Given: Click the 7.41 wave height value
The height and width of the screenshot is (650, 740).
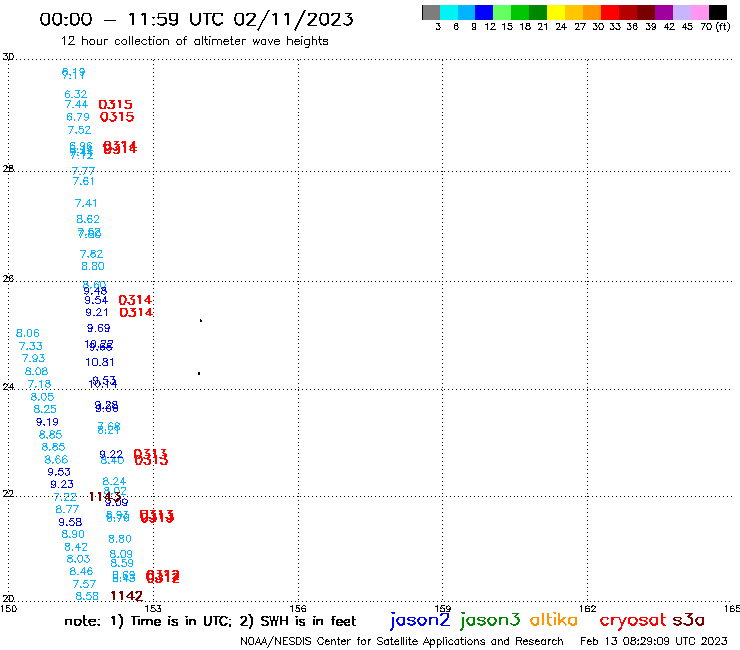Looking at the screenshot, I should 86,203.
